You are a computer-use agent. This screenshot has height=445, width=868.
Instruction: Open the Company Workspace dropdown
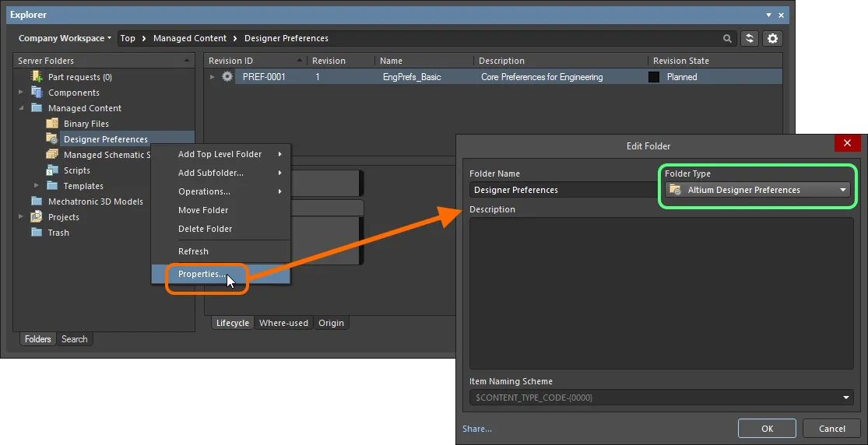65,38
